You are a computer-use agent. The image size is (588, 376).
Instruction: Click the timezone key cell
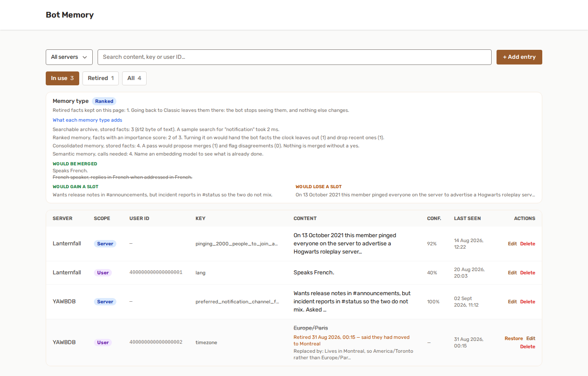click(x=206, y=343)
